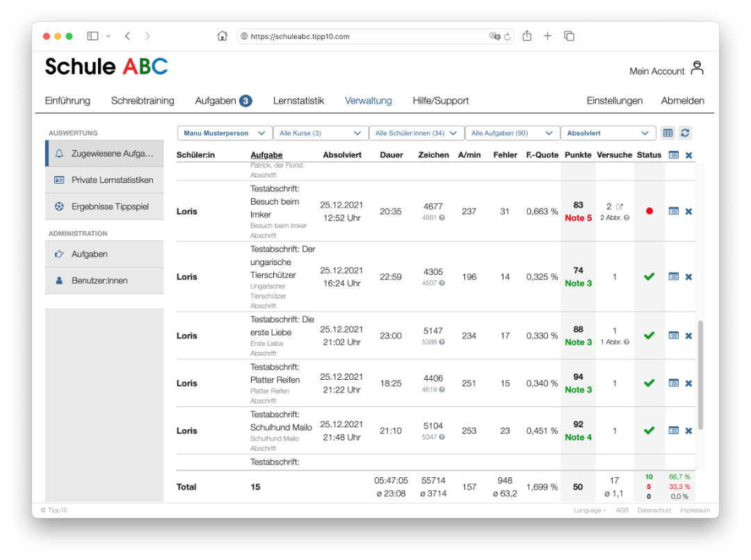Expand the Alle Kurse (3) filter
This screenshot has height=560, width=751.
320,133
